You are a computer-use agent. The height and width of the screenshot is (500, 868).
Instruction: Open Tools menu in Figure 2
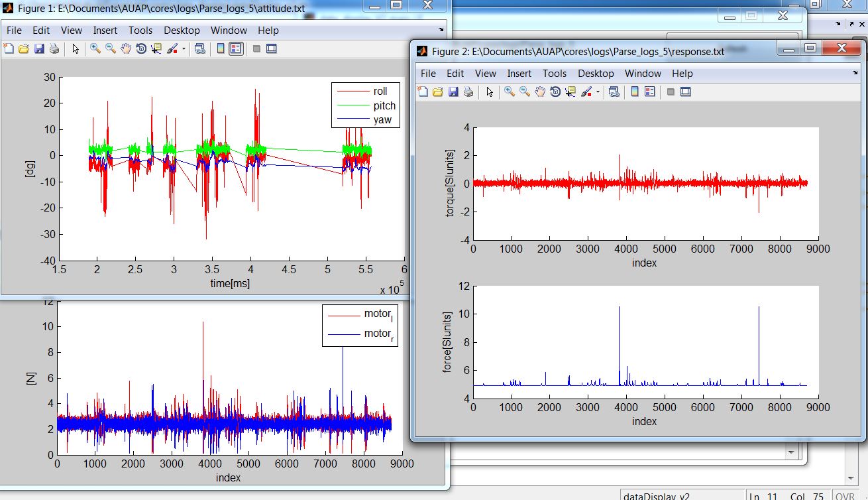pyautogui.click(x=555, y=74)
